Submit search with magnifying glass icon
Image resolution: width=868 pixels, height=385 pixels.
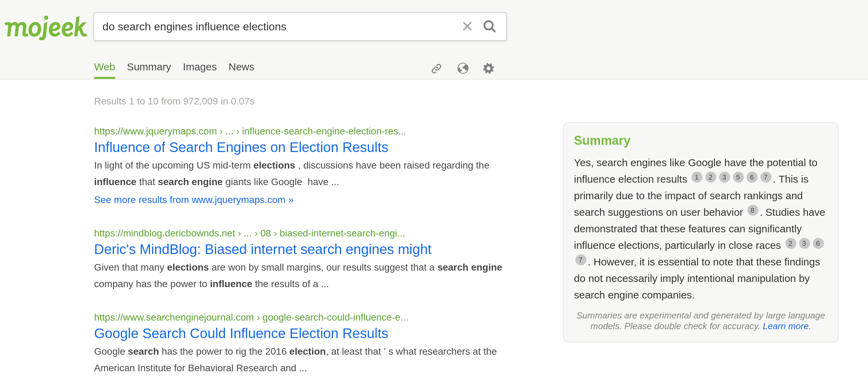[x=489, y=26]
